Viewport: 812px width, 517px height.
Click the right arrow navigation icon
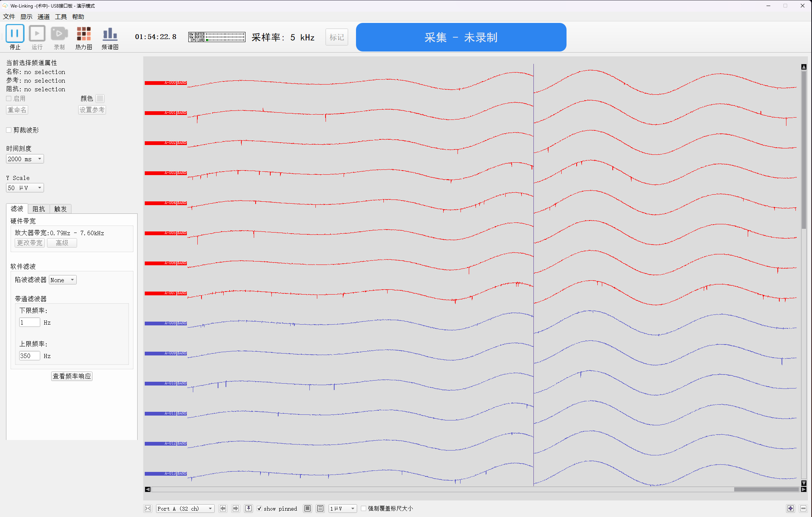(236, 508)
